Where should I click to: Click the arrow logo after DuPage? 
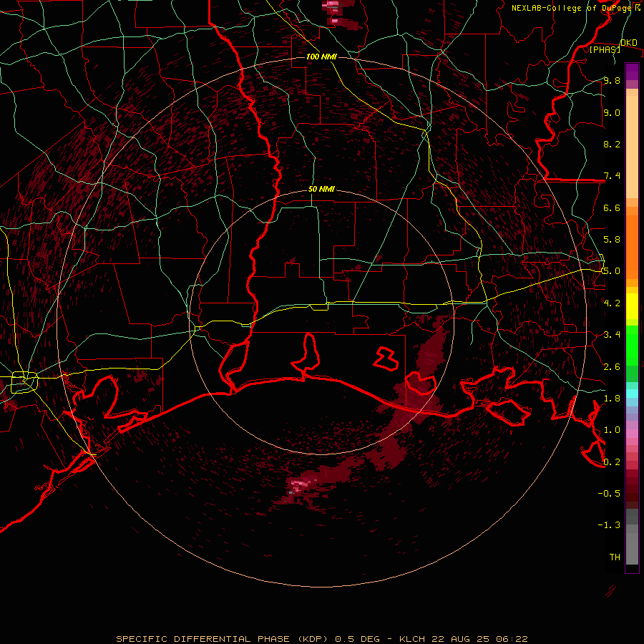638,7
